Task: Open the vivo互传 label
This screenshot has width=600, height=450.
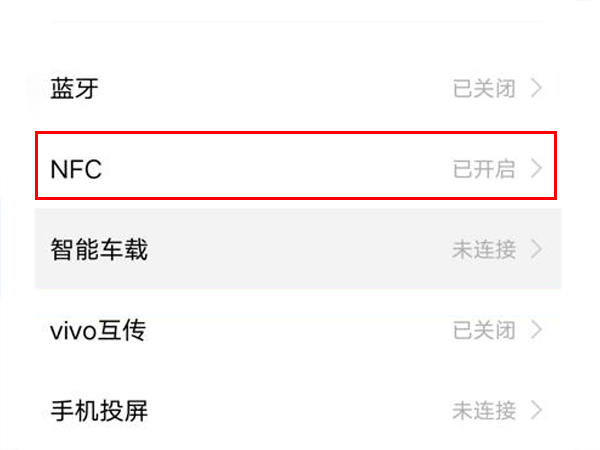Action: click(x=98, y=330)
